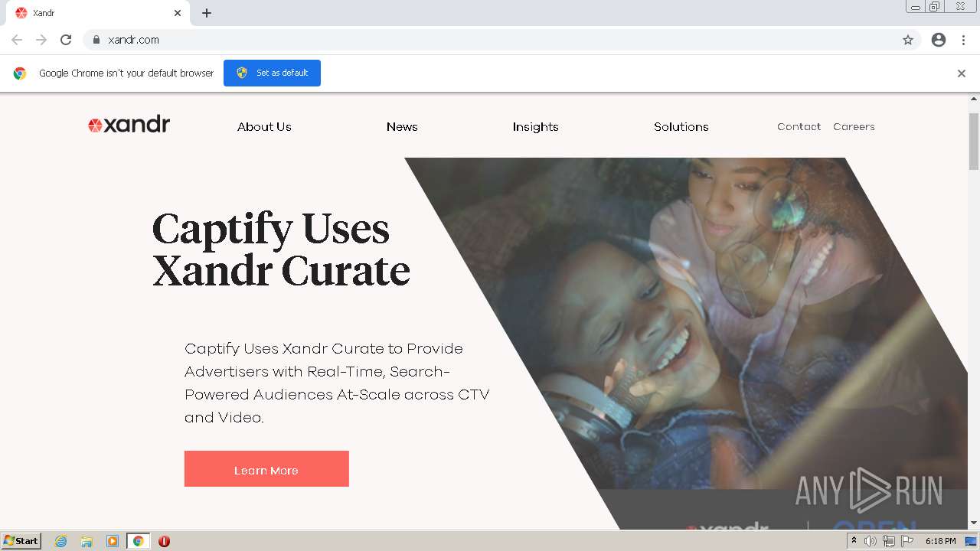Click the Chrome logo in notification bar
This screenshot has width=980, height=551.
[x=20, y=73]
